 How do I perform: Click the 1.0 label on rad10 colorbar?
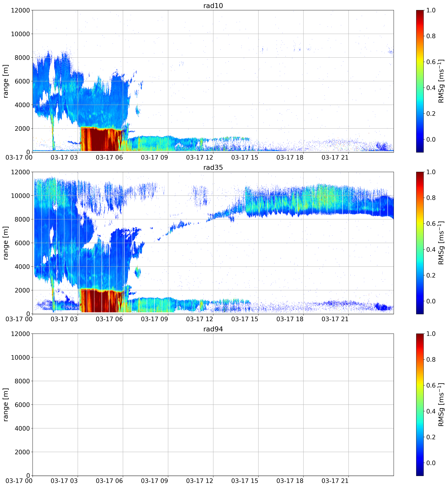[431, 10]
